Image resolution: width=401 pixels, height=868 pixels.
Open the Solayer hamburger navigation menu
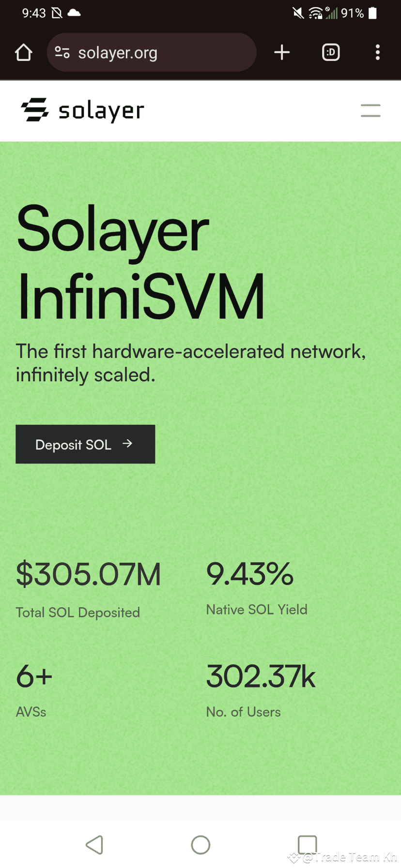point(370,110)
